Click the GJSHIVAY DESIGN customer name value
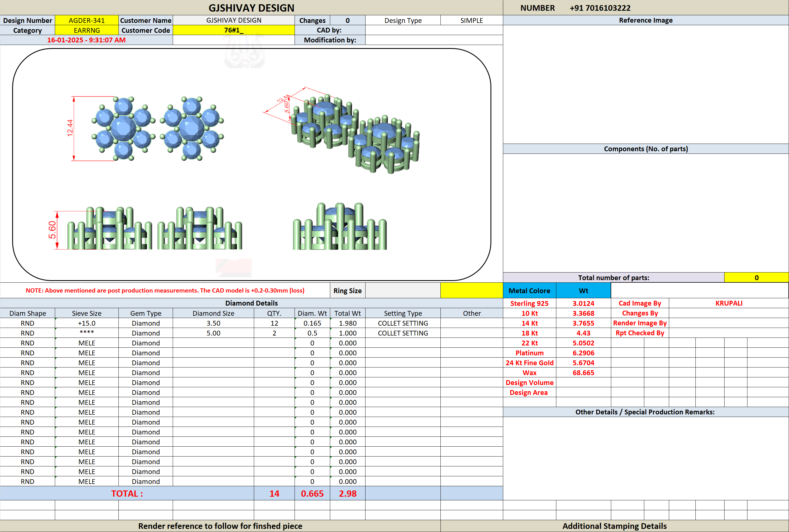This screenshot has width=789, height=532. pos(234,20)
